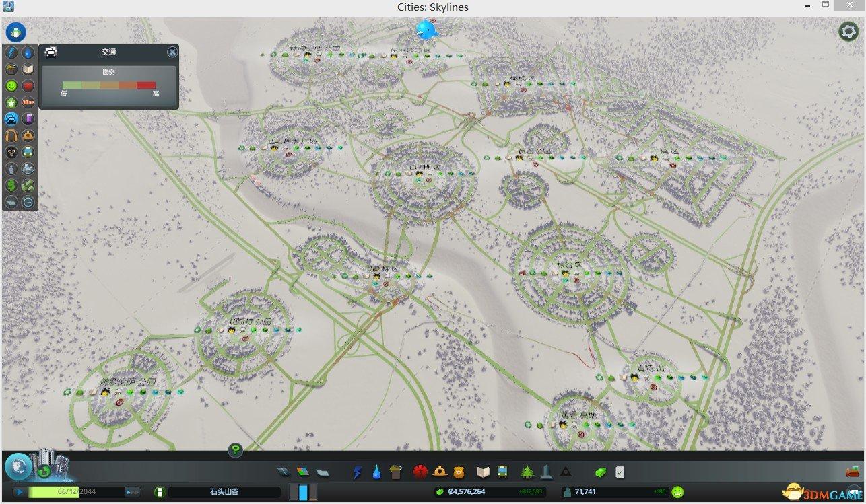Open the Education book menu
The height and width of the screenshot is (504, 866).
[483, 472]
